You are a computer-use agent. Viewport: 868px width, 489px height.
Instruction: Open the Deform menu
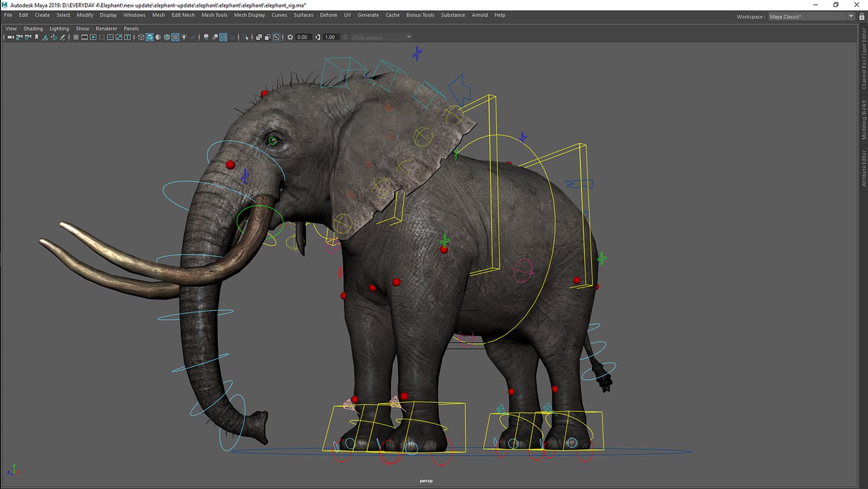coord(328,15)
